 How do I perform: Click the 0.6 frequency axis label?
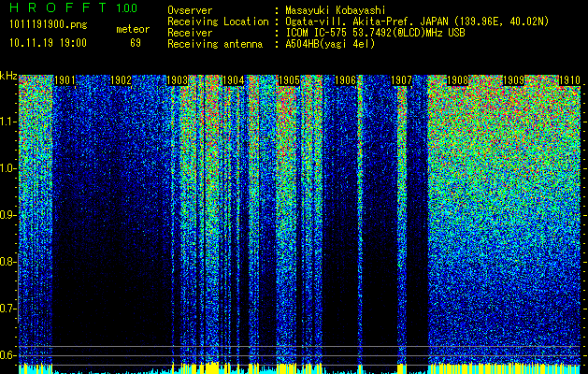click(x=7, y=355)
